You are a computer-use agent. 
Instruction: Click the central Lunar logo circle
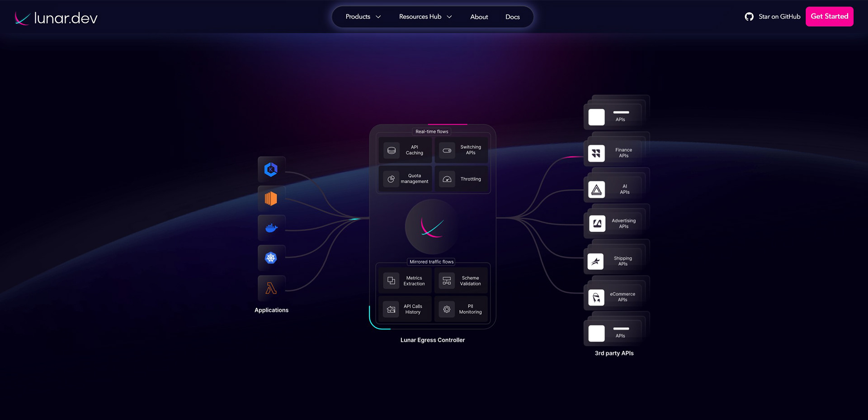coord(432,227)
